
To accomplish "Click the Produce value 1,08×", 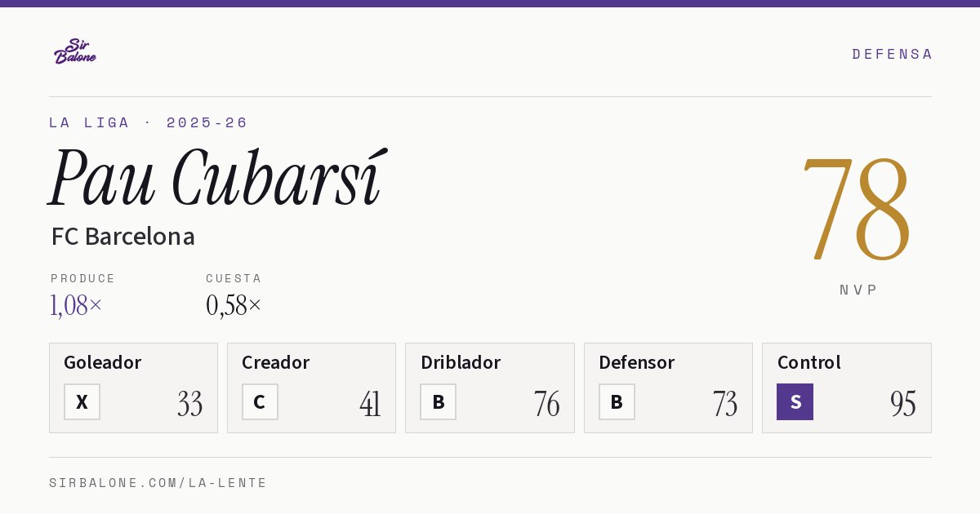I will [76, 305].
